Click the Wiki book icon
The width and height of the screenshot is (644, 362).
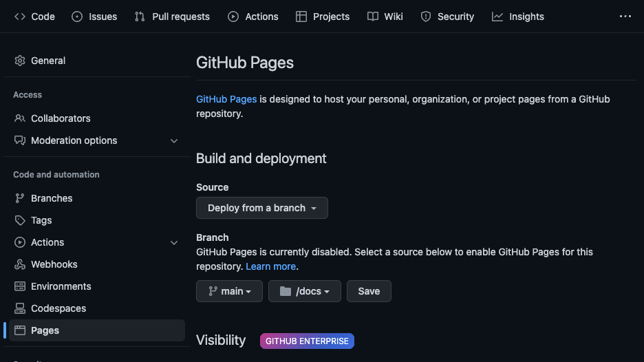coord(372,17)
